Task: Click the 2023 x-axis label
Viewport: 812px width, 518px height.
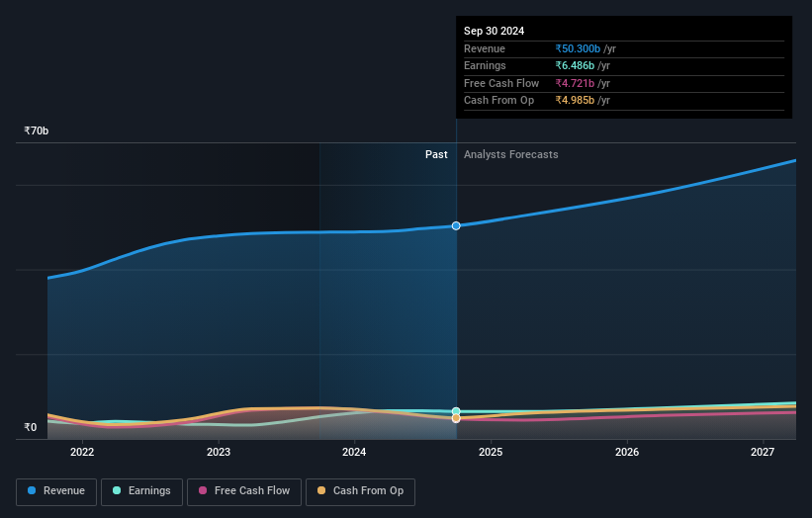Action: click(x=219, y=452)
